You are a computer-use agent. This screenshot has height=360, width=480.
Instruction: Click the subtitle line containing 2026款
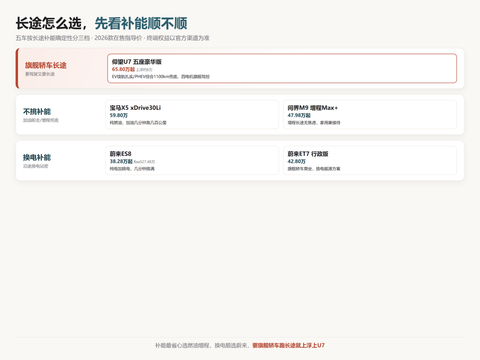(x=112, y=38)
